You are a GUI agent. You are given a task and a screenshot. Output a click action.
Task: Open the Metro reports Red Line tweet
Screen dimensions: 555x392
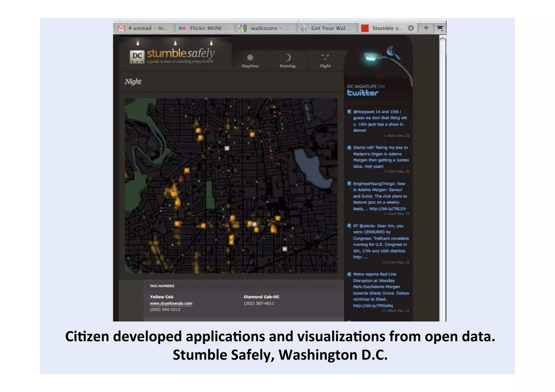pos(380,290)
